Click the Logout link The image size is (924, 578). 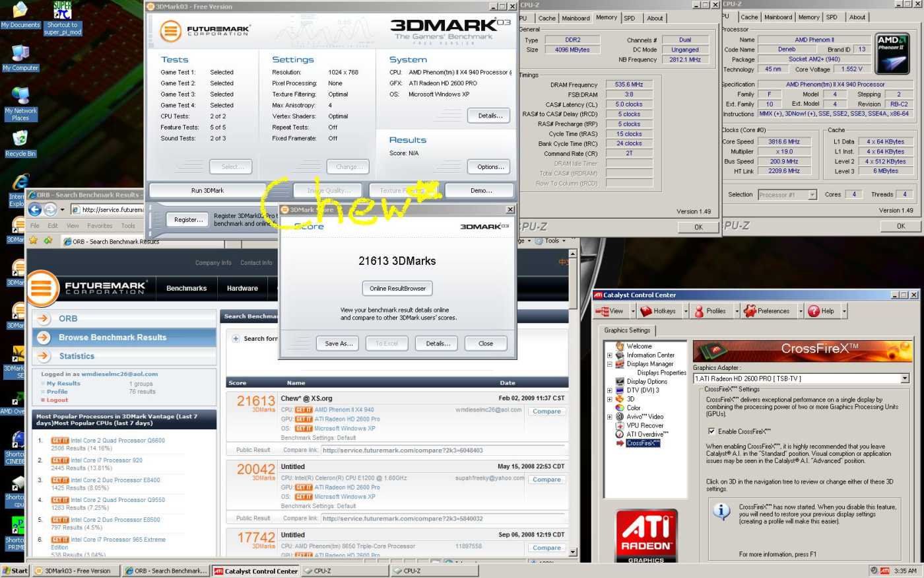(57, 400)
